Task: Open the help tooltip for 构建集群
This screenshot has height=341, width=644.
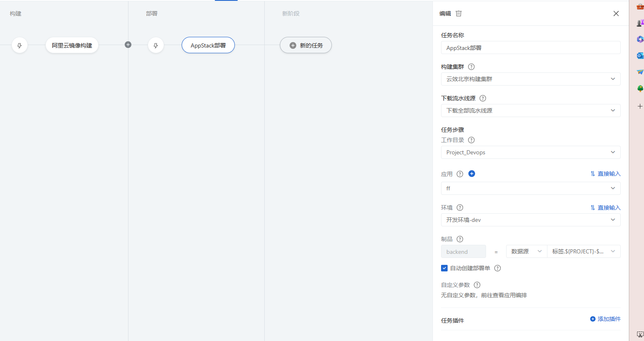Action: [471, 67]
